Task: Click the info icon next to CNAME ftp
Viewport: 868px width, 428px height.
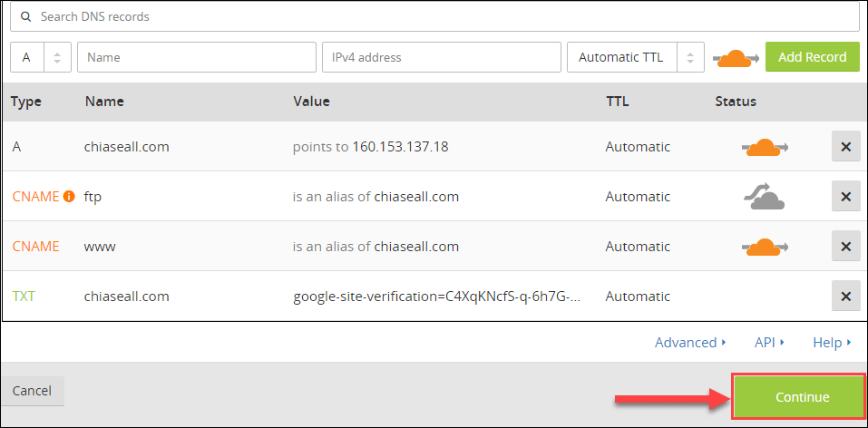Action: pos(69,197)
